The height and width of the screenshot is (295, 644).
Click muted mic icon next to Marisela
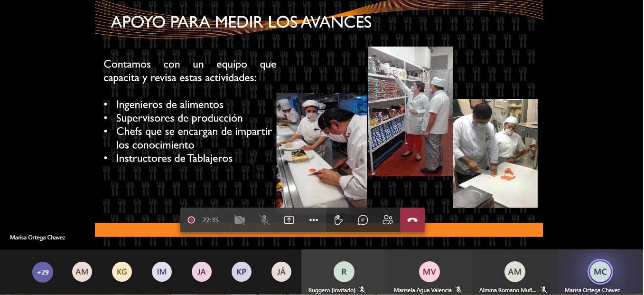tap(458, 289)
